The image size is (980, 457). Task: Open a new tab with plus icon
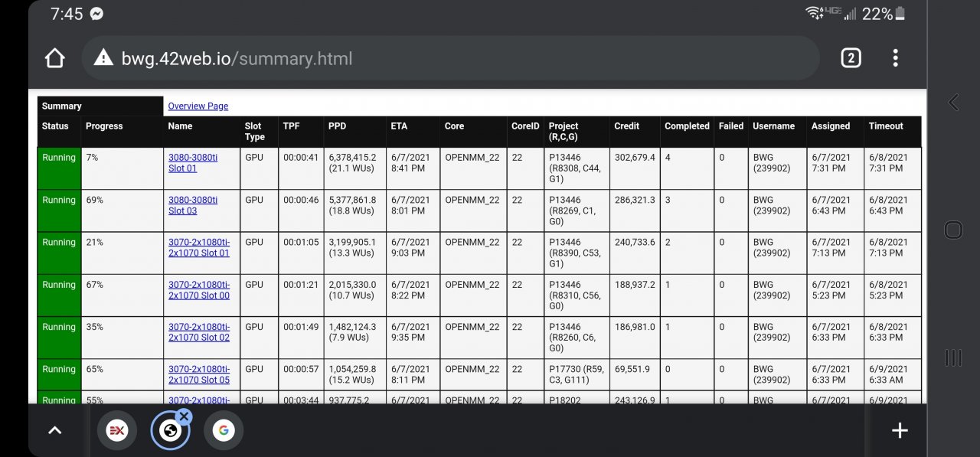[900, 431]
